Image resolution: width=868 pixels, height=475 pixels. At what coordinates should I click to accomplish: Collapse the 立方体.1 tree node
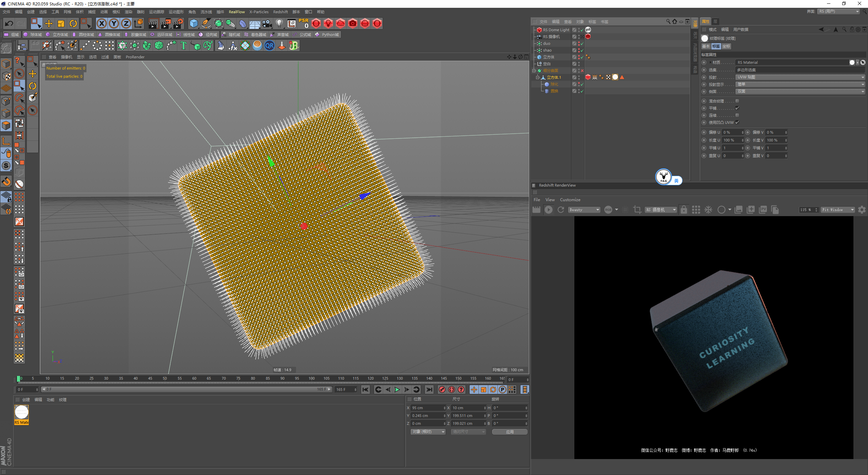[x=537, y=77]
